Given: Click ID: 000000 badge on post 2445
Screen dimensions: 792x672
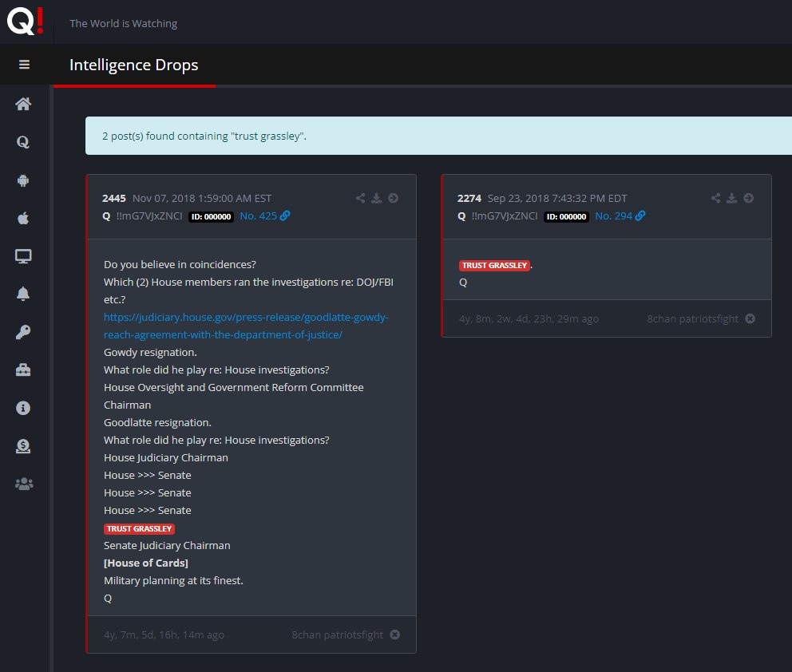Looking at the screenshot, I should pyautogui.click(x=211, y=216).
